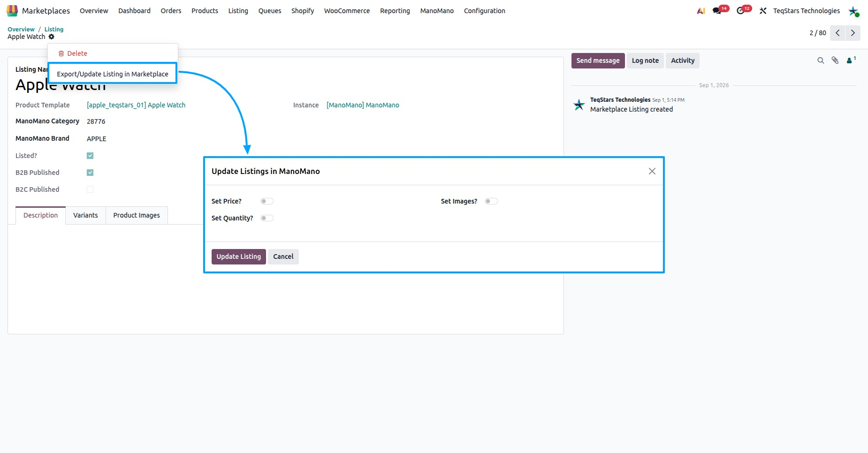
Task: Click the star avatar beside the chatter message
Action: [579, 105]
